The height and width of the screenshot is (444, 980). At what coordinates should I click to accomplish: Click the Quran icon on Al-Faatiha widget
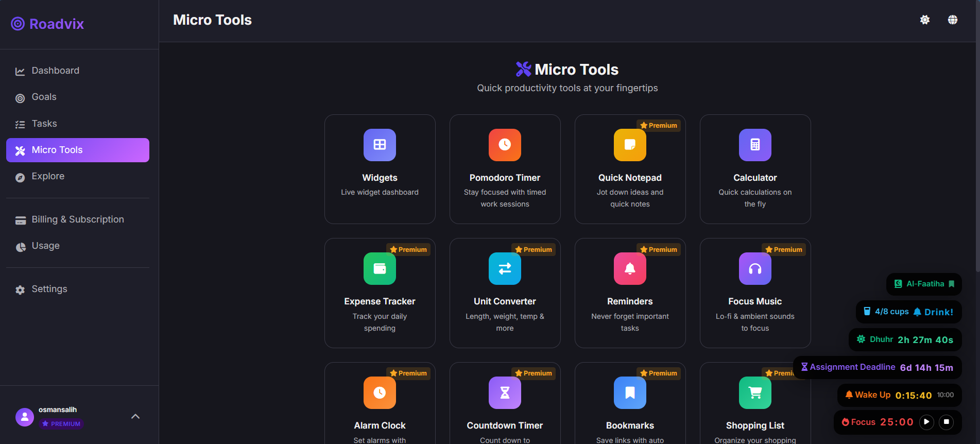point(898,284)
